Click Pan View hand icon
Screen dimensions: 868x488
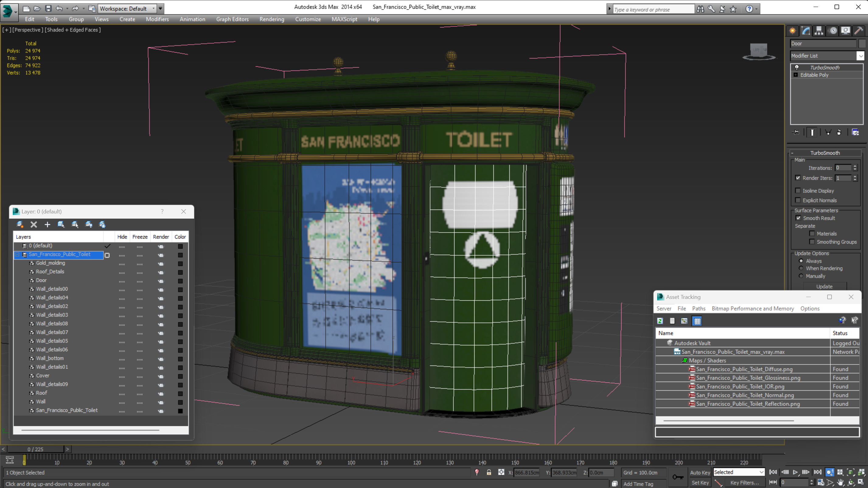point(840,483)
